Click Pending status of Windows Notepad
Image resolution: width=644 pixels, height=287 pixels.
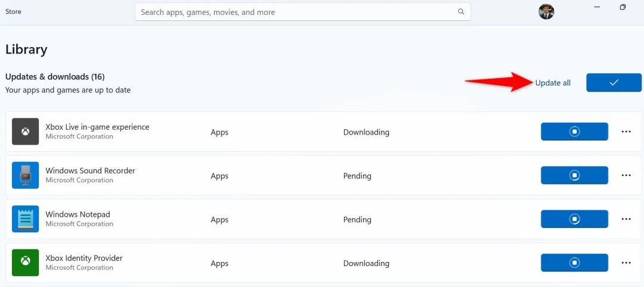pos(357,219)
